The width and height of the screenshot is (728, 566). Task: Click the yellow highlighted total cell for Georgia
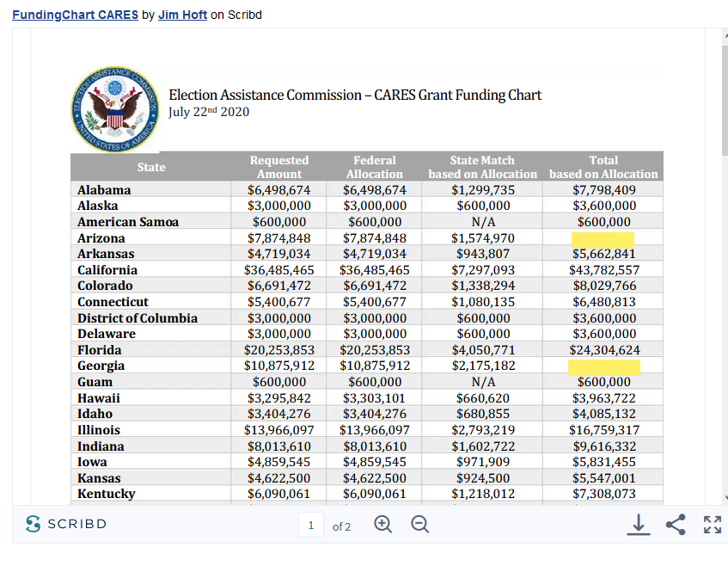(604, 367)
